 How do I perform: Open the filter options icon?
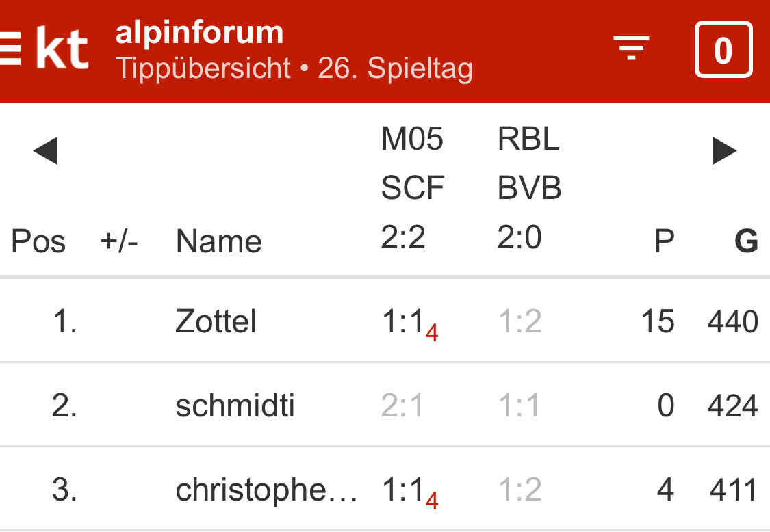631,49
